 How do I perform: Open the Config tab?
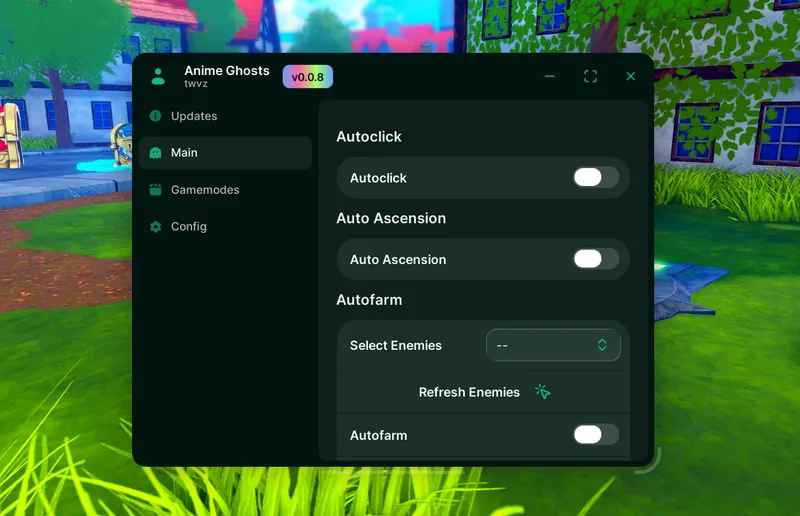(x=225, y=227)
